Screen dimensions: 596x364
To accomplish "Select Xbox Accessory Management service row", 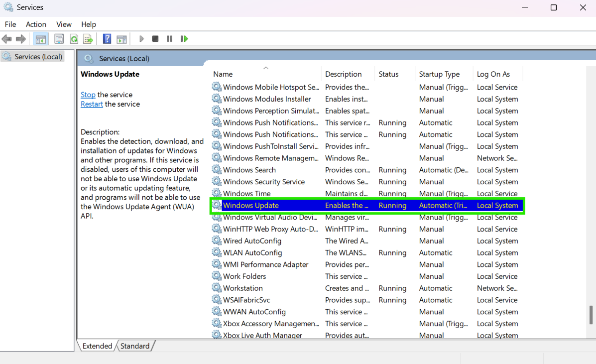I will pyautogui.click(x=367, y=323).
